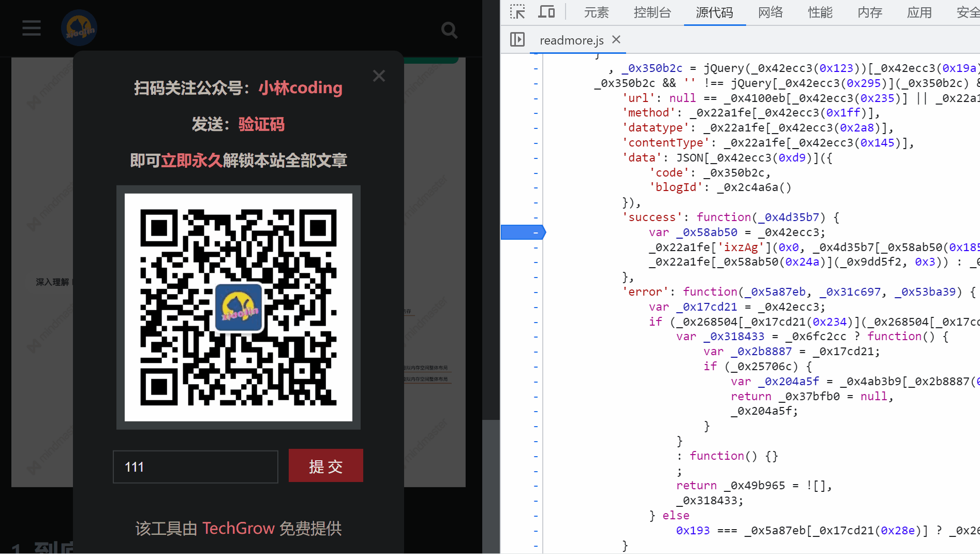
Task: Click the 'return _0x49b965' code line
Action: 754,486
